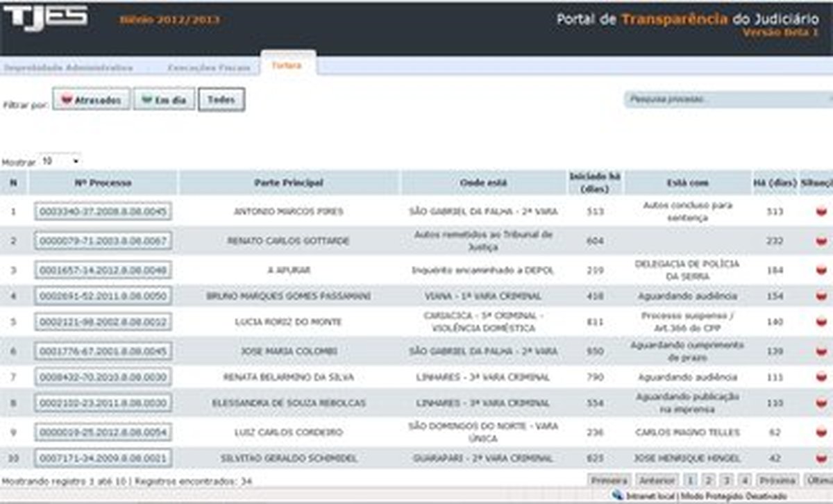Go to the Próxima page button

point(776,480)
